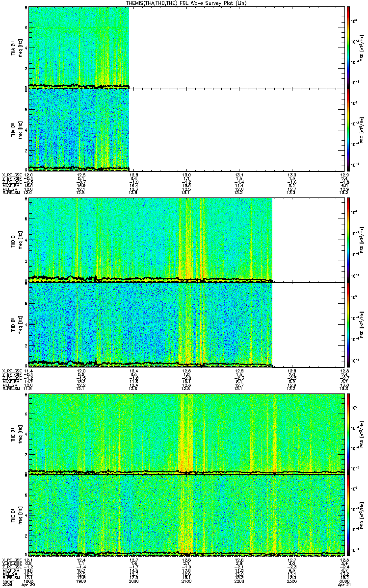Viewport: 368px width, 588px height.
Task: Click X_RE_GSE row label below THD panels
Action: tap(12, 371)
